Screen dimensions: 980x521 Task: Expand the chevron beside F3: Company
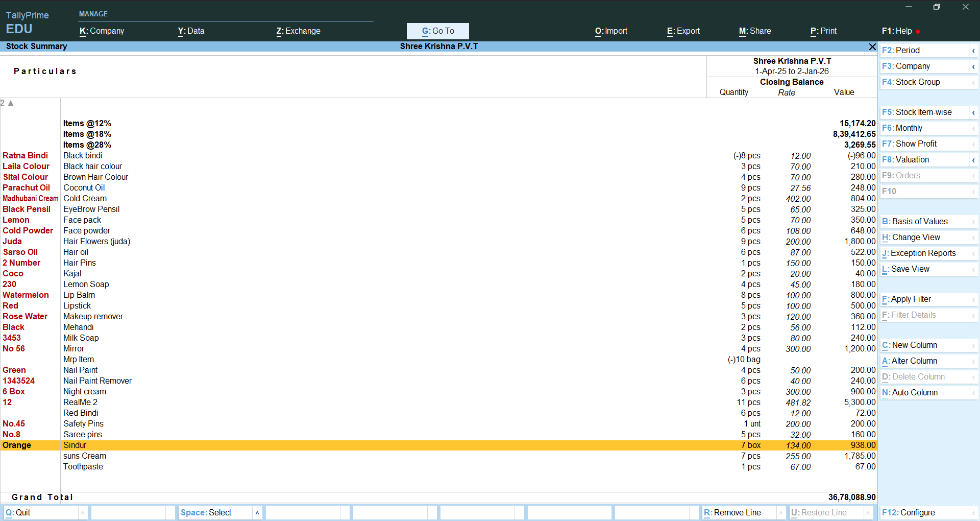(973, 66)
